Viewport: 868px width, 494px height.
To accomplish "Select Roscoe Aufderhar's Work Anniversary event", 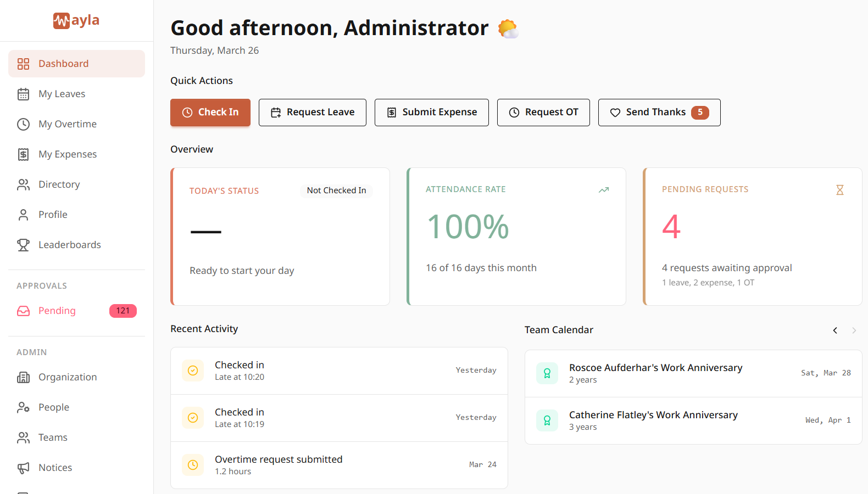I will click(693, 373).
